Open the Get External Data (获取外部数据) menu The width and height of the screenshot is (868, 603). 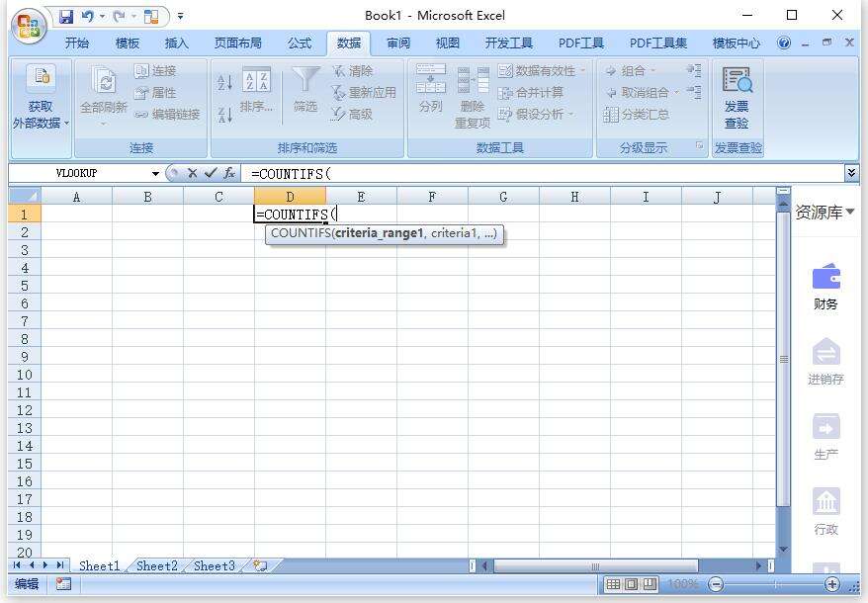tap(41, 98)
